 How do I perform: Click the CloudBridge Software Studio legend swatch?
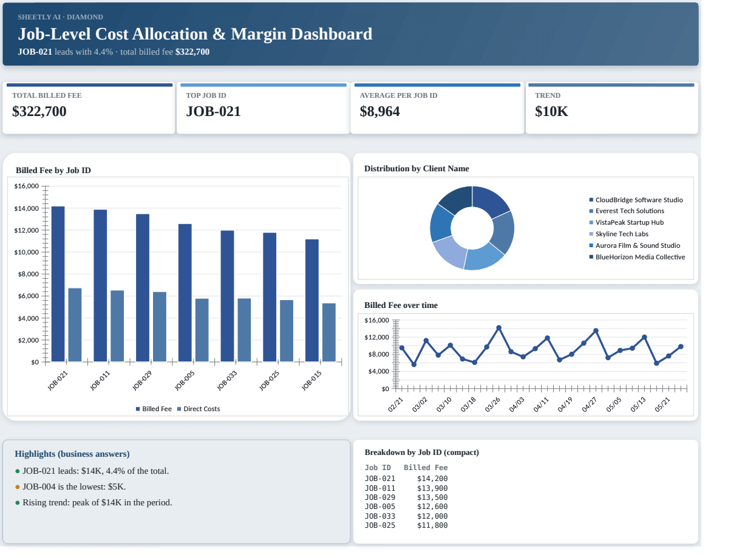click(x=591, y=200)
